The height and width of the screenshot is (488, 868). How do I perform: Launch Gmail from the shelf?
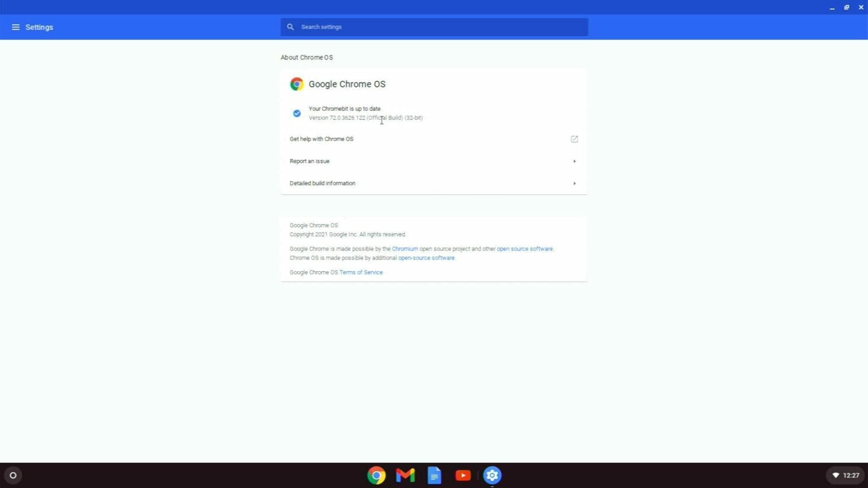(x=405, y=475)
